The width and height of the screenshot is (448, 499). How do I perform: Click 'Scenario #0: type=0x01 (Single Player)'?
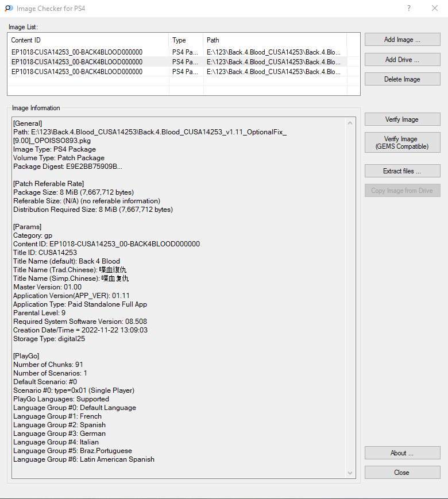(x=74, y=390)
